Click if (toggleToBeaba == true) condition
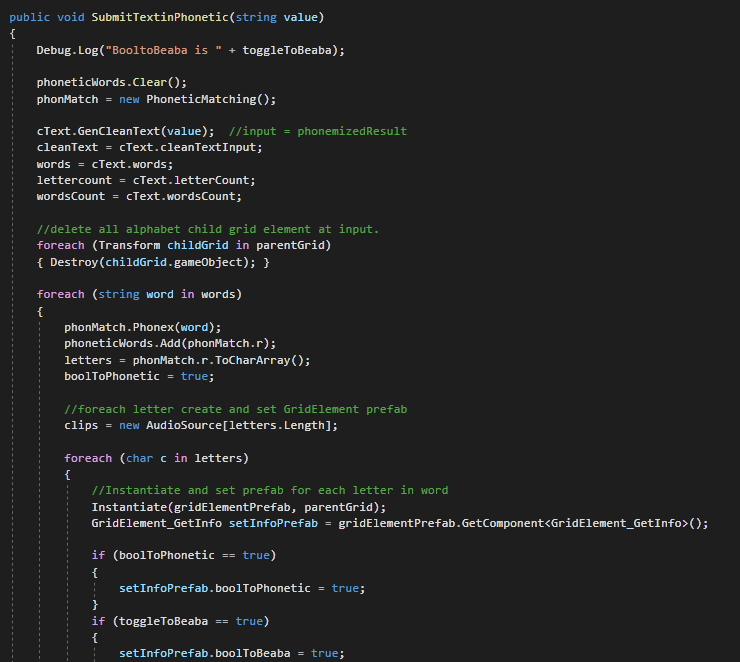The height and width of the screenshot is (662, 740). point(180,622)
